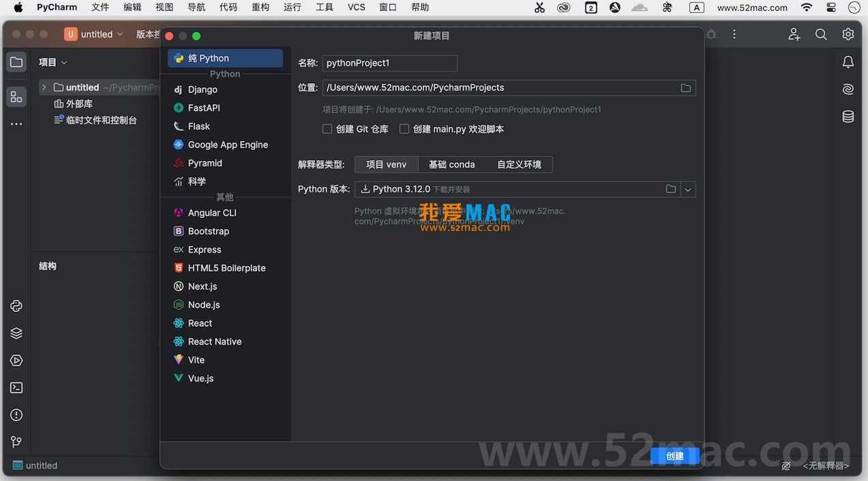868x481 pixels.
Task: Select Google App Engine project type
Action: [x=225, y=144]
